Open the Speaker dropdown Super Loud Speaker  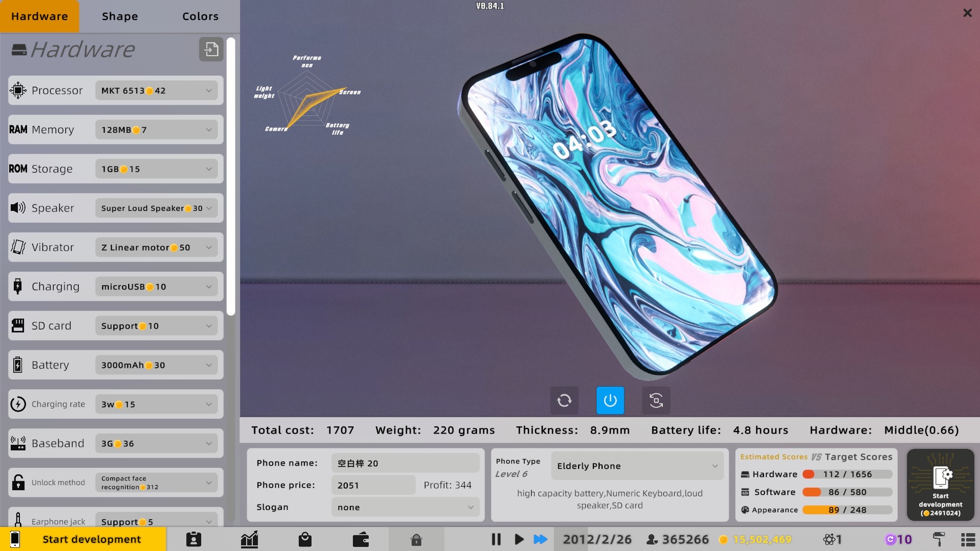pos(156,208)
